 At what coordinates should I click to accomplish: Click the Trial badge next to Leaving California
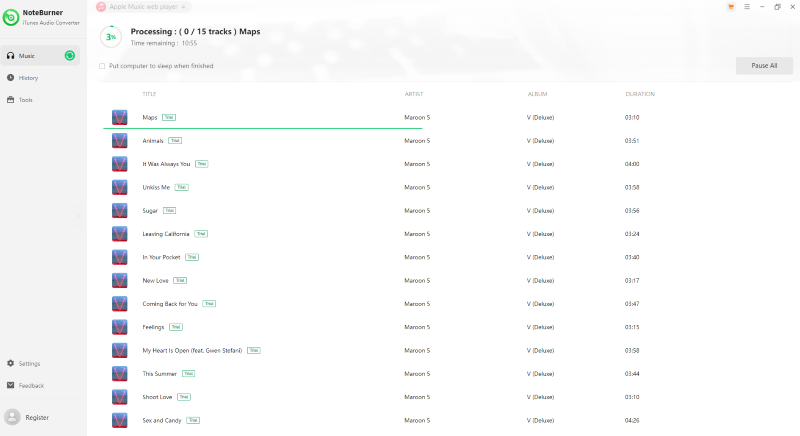coord(201,234)
